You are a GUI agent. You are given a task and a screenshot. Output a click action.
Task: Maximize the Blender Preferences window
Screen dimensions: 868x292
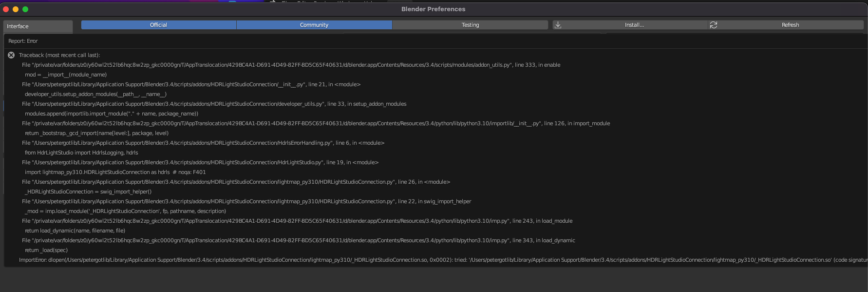click(25, 9)
